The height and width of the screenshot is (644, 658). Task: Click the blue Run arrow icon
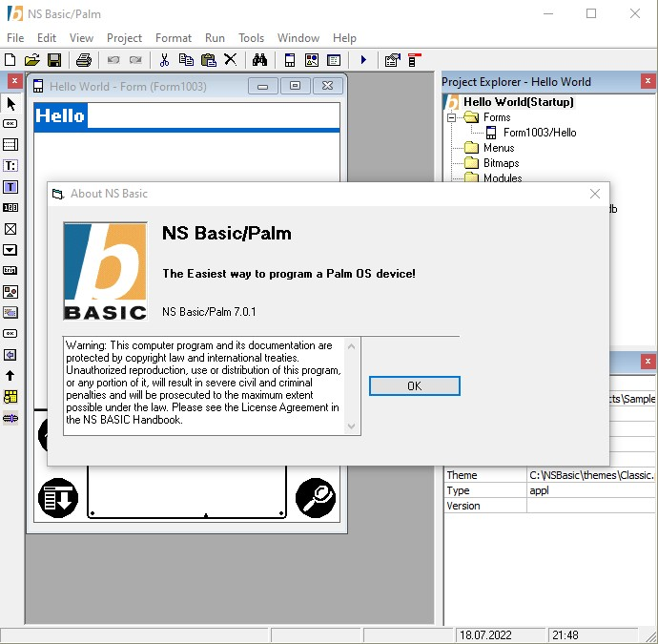pyautogui.click(x=363, y=60)
